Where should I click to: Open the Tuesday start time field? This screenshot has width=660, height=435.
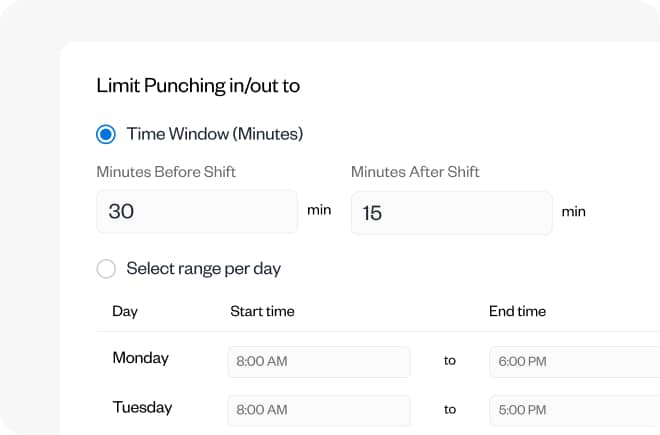click(x=319, y=410)
